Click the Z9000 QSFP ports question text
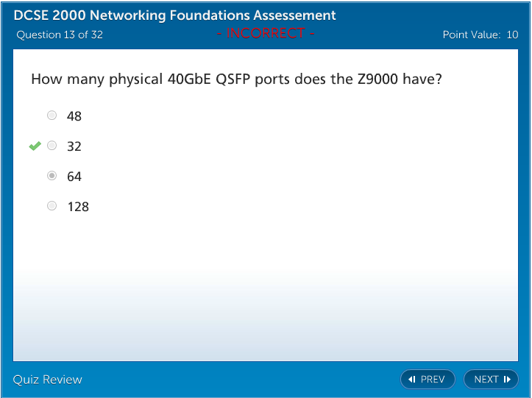532x398 pixels. point(236,79)
